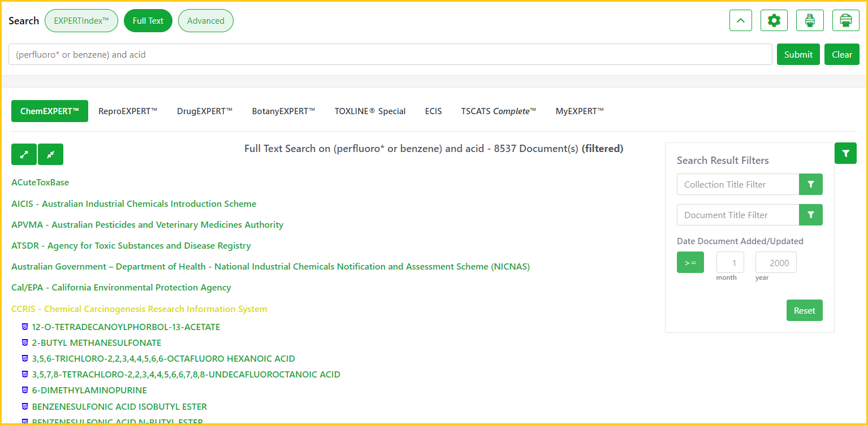Expand the ATSDR collection results

pyautogui.click(x=131, y=246)
